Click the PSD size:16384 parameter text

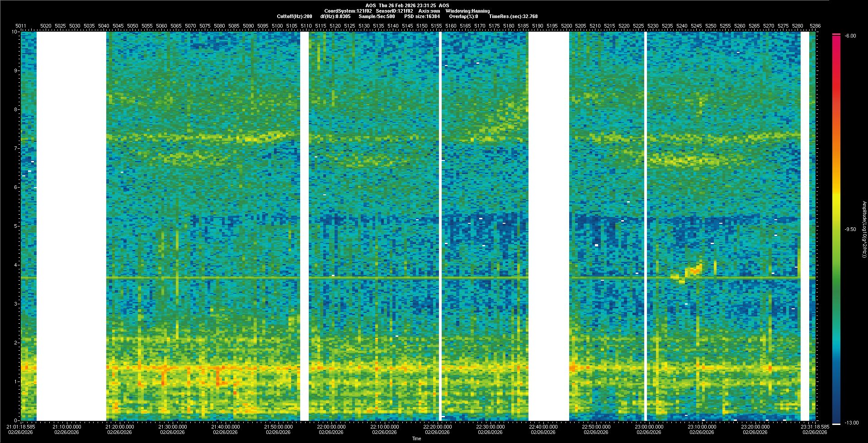click(422, 16)
